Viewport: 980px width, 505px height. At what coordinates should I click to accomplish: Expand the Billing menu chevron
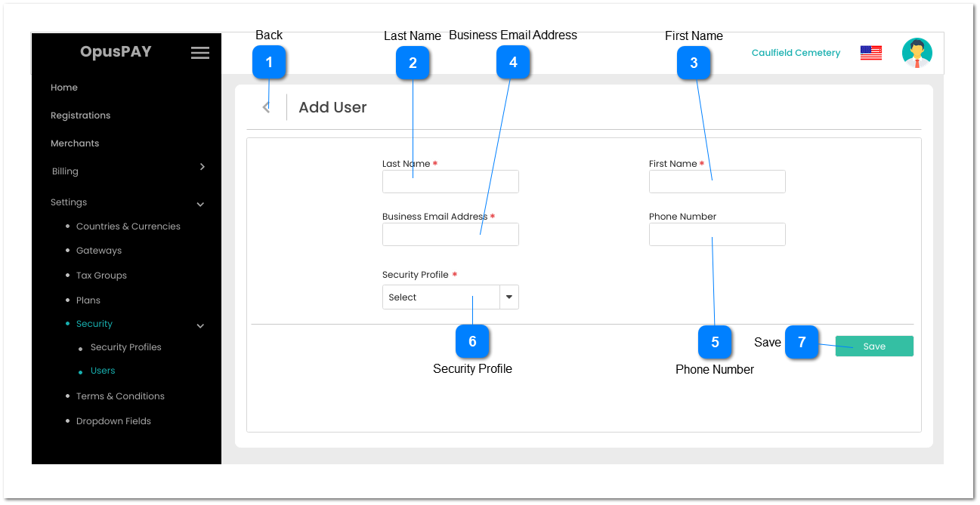[x=202, y=167]
